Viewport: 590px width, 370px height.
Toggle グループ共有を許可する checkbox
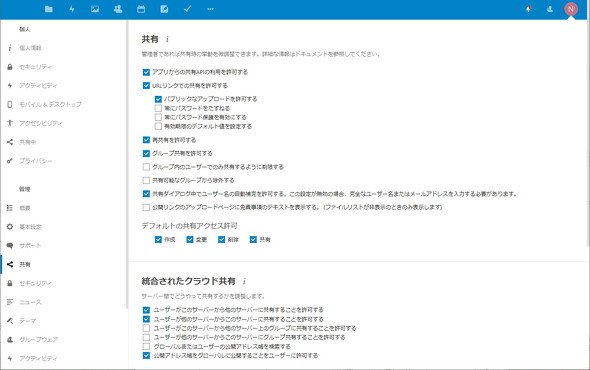146,154
